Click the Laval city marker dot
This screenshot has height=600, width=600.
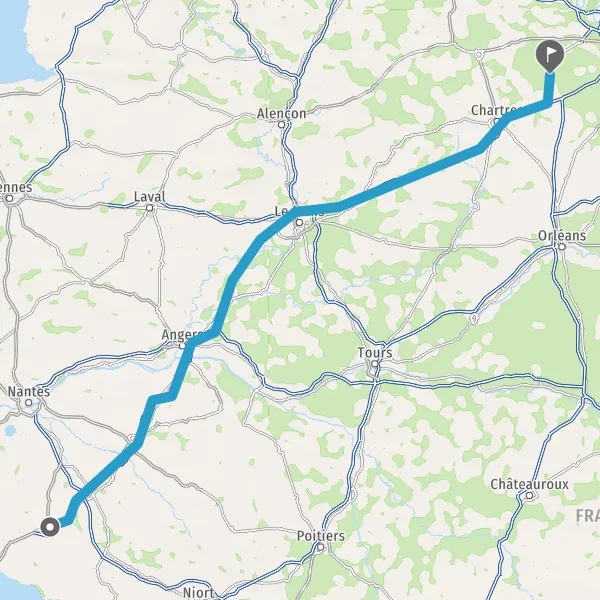pos(150,208)
